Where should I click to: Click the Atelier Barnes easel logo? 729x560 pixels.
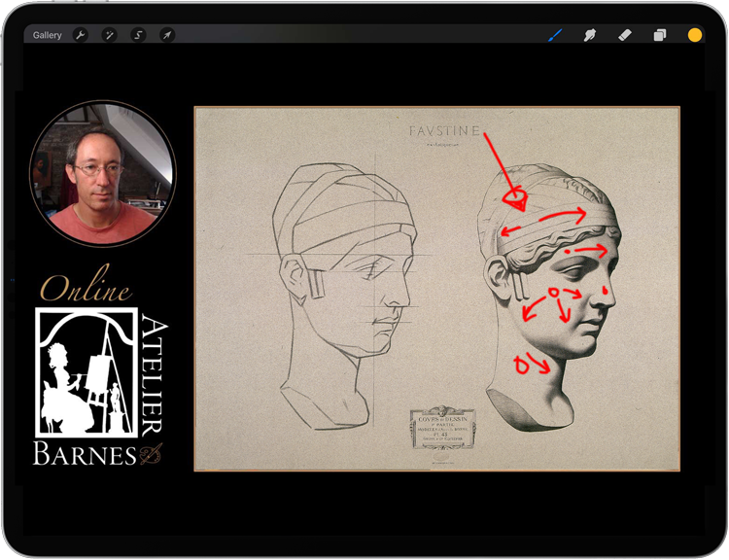(x=87, y=372)
